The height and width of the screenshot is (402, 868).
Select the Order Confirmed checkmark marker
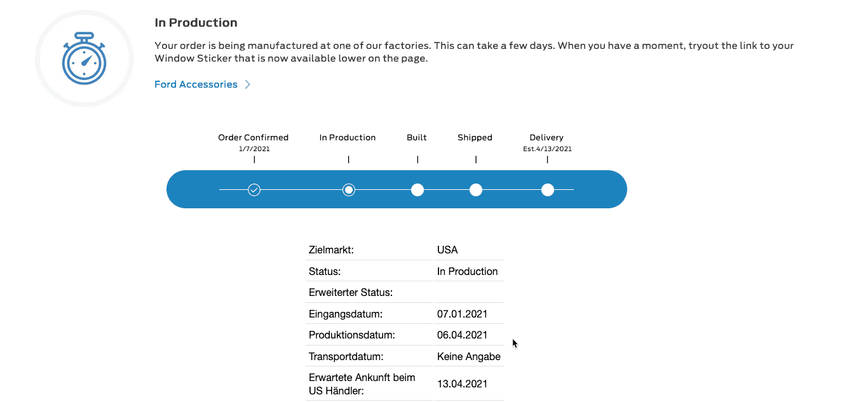[254, 189]
